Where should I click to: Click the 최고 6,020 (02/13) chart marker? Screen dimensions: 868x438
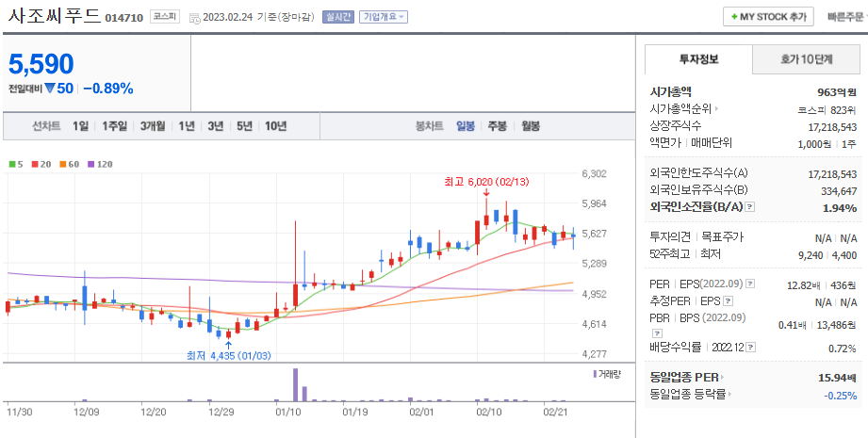[x=486, y=182]
